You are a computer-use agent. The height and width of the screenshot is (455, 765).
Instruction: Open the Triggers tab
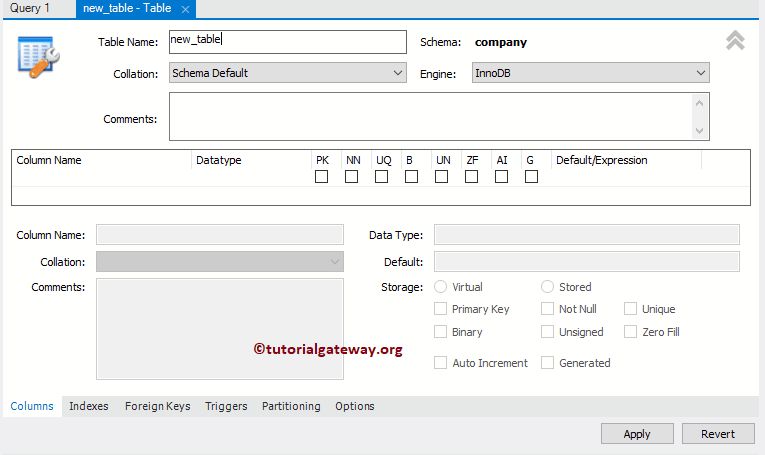[x=226, y=406]
